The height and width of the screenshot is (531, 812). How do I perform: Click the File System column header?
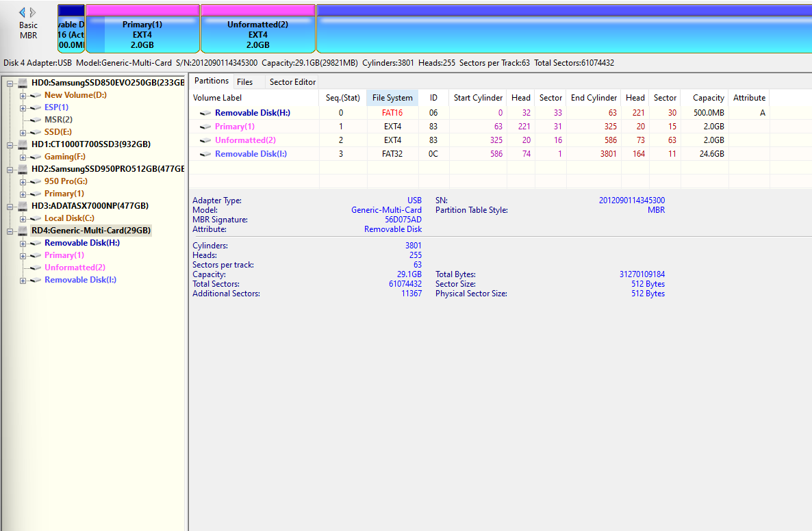392,98
